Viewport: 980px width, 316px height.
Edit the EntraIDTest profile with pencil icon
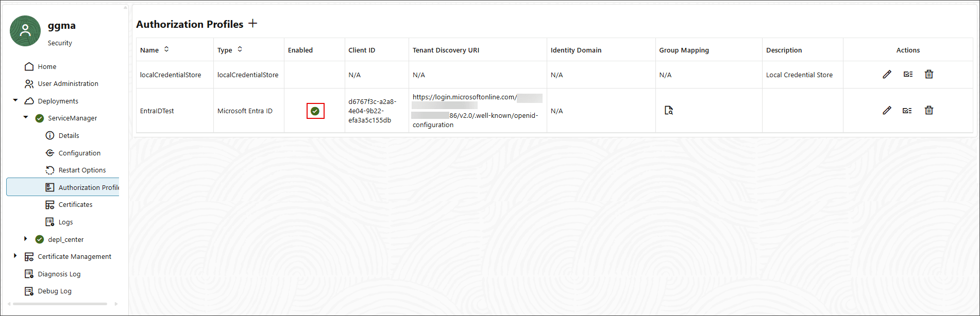pyautogui.click(x=887, y=111)
